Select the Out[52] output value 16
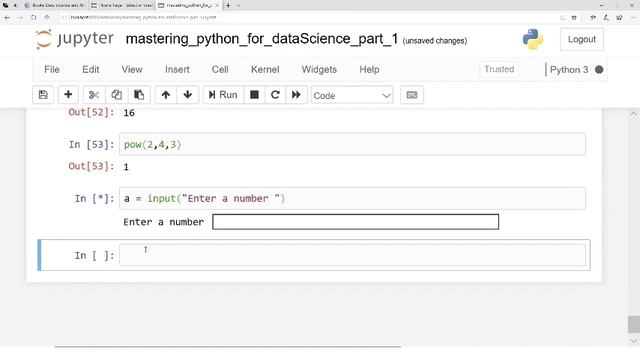 (x=129, y=113)
